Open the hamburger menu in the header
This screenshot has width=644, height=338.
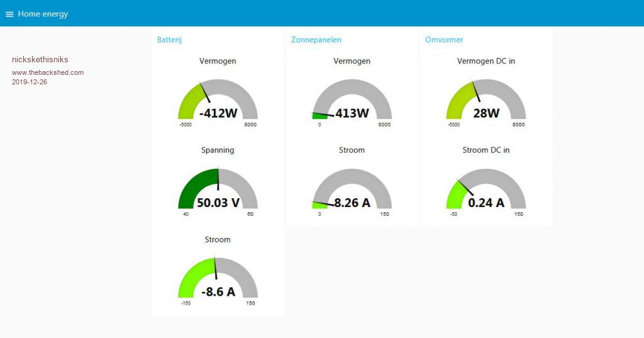9,14
